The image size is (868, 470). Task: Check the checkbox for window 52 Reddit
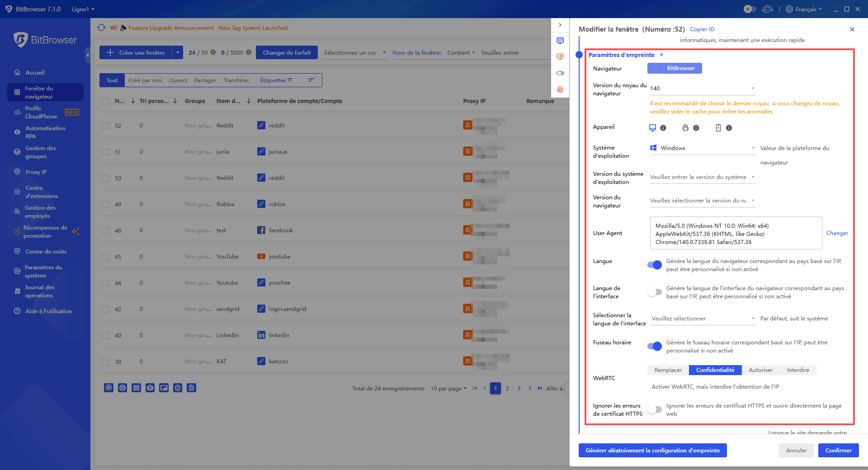(x=105, y=125)
